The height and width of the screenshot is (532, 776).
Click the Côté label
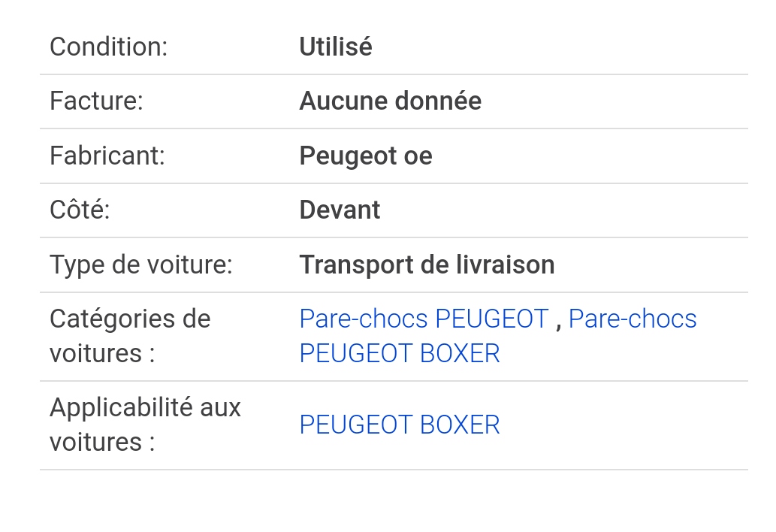pyautogui.click(x=79, y=210)
